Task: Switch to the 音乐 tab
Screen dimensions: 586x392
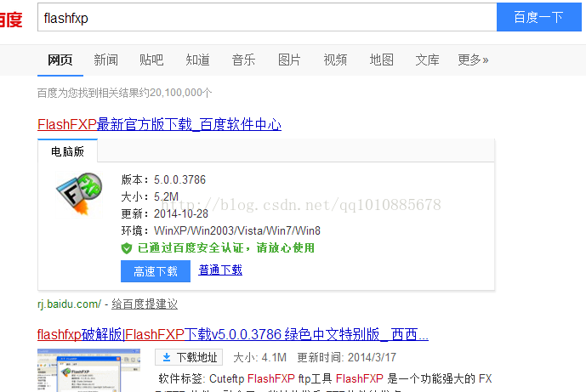Action: pos(243,60)
